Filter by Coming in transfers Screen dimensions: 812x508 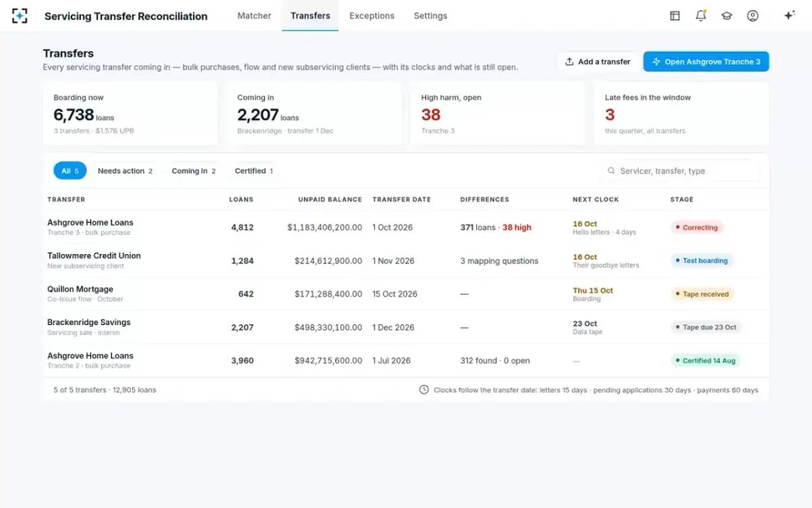194,171
